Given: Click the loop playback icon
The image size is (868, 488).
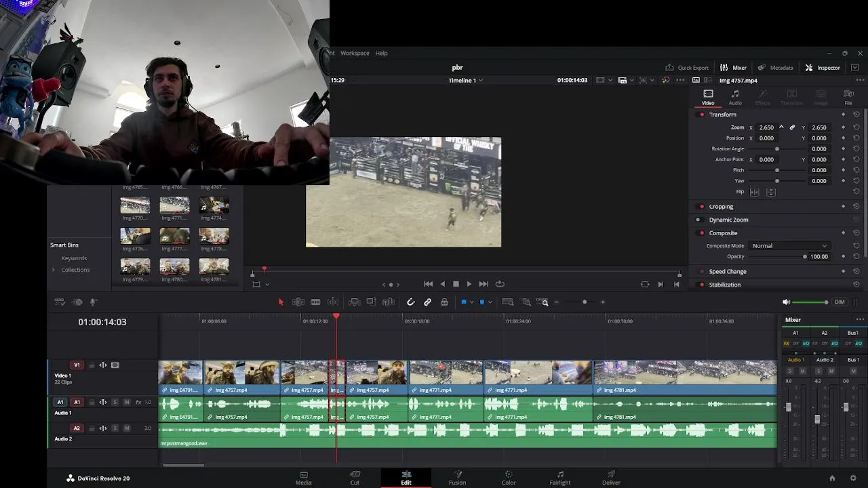Looking at the screenshot, I should coord(500,284).
